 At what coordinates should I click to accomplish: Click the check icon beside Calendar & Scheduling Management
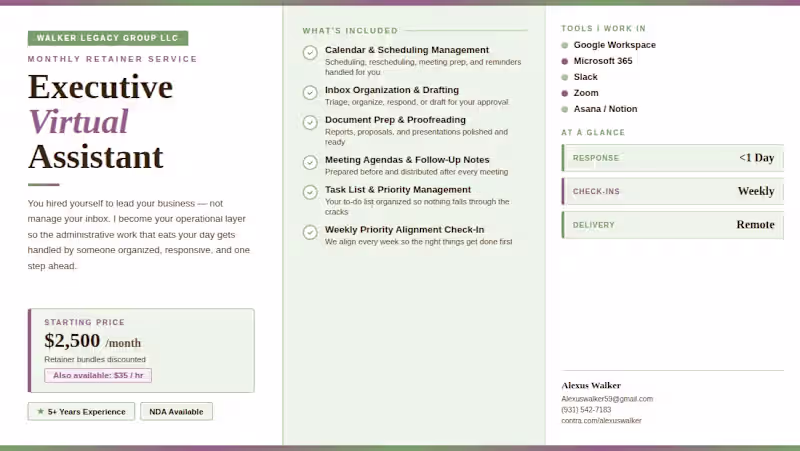click(x=310, y=53)
